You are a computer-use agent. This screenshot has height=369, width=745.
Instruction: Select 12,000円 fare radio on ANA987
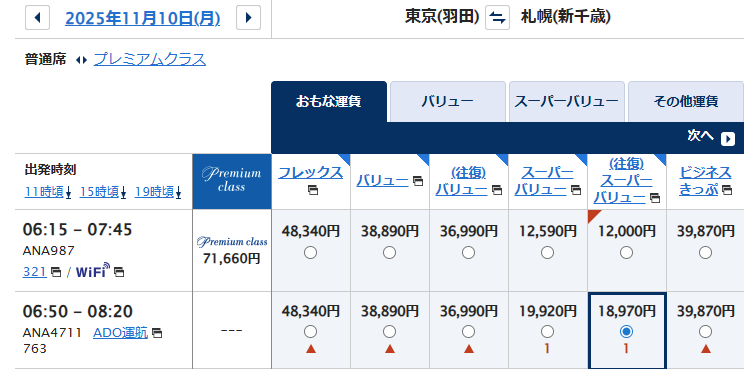[x=626, y=253]
